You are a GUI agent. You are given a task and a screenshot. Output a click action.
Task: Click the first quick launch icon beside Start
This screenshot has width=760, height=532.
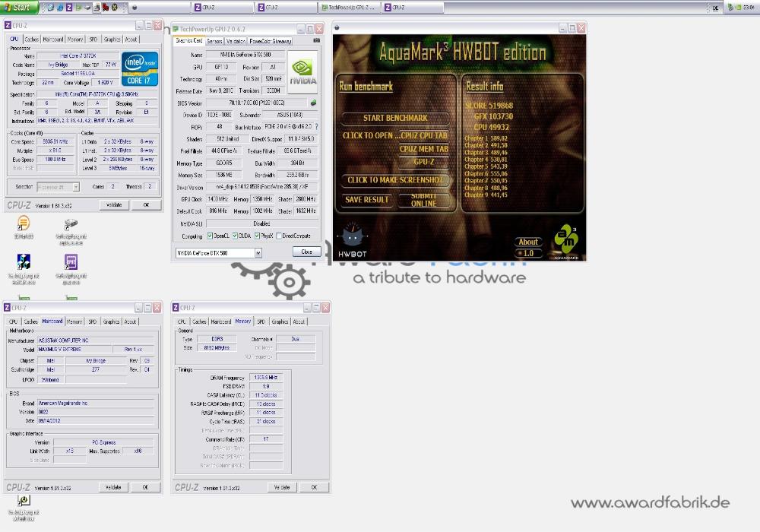tap(51, 8)
